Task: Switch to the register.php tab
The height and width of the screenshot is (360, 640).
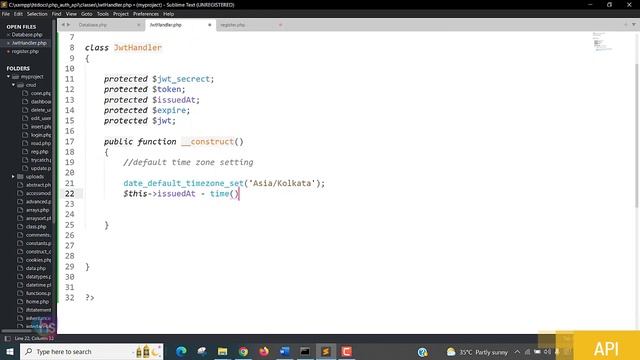Action: (x=233, y=25)
